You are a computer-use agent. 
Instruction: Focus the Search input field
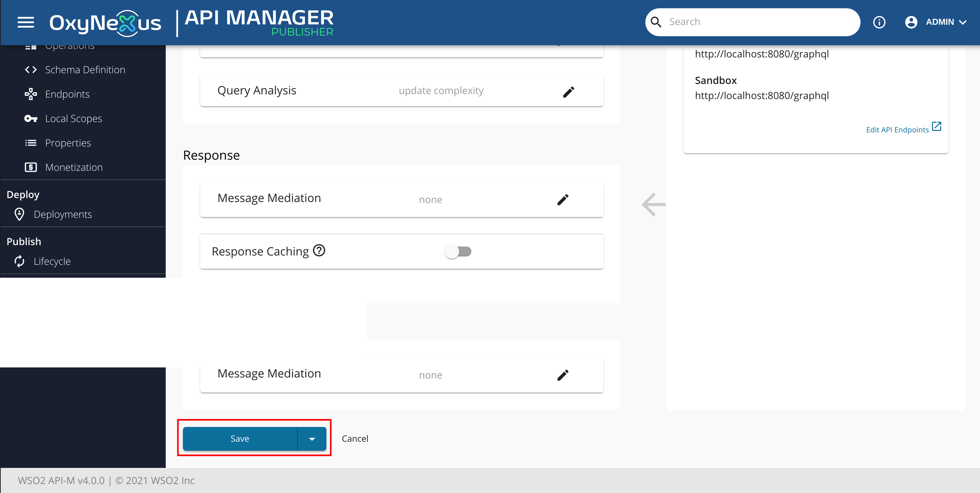(x=760, y=22)
